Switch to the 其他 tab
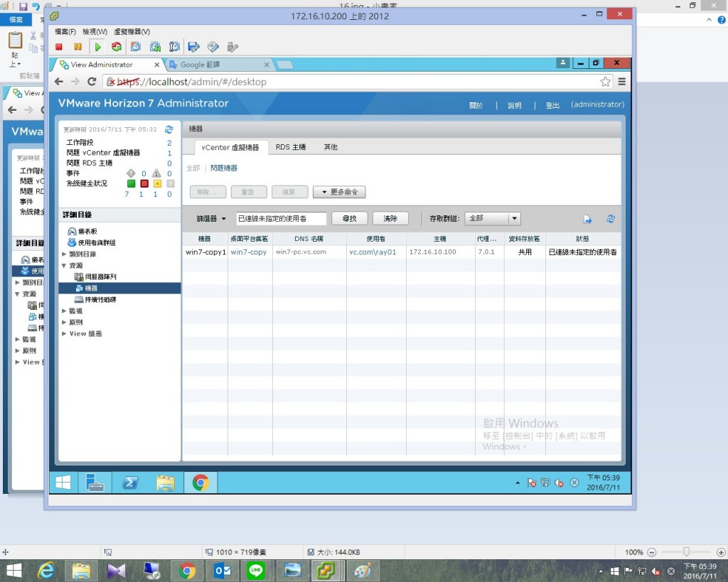The width and height of the screenshot is (728, 582). pos(331,147)
